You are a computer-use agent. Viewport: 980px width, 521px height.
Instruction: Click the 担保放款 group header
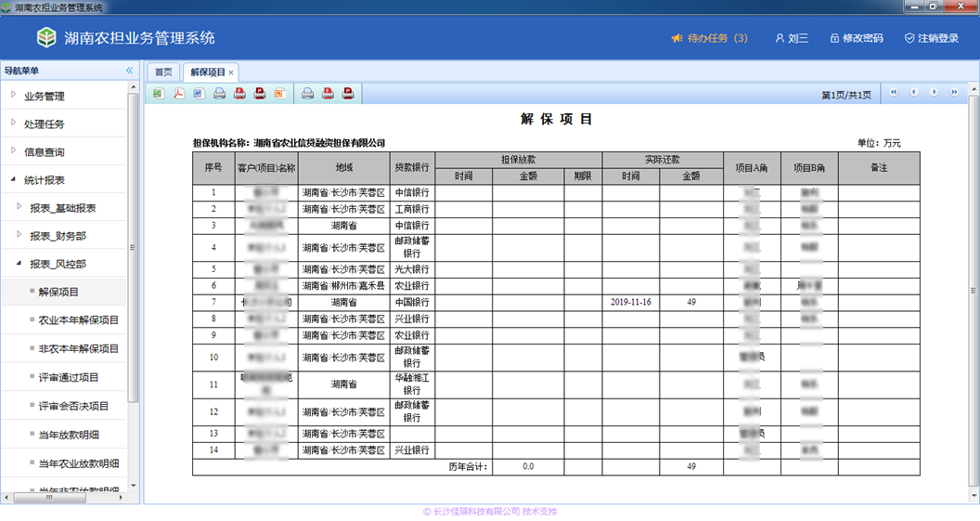518,160
